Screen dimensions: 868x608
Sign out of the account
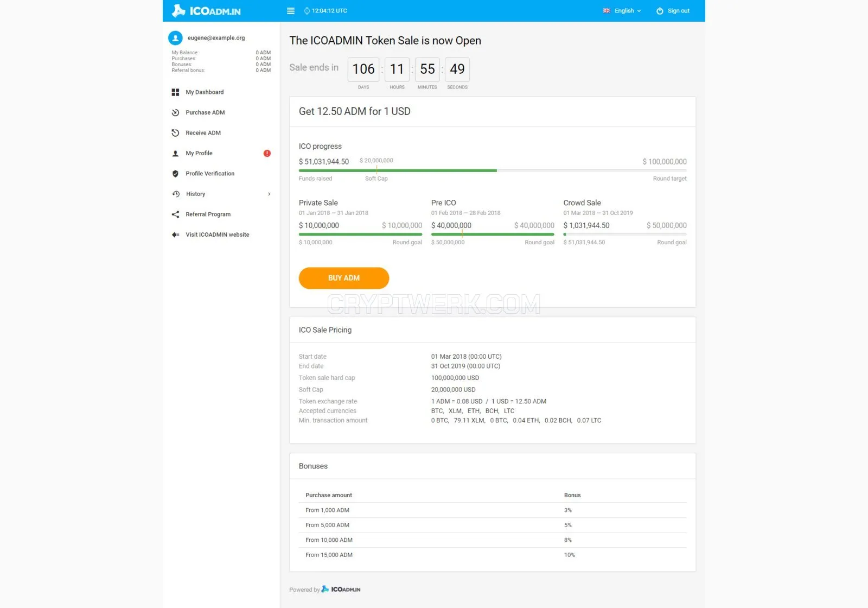coord(678,11)
